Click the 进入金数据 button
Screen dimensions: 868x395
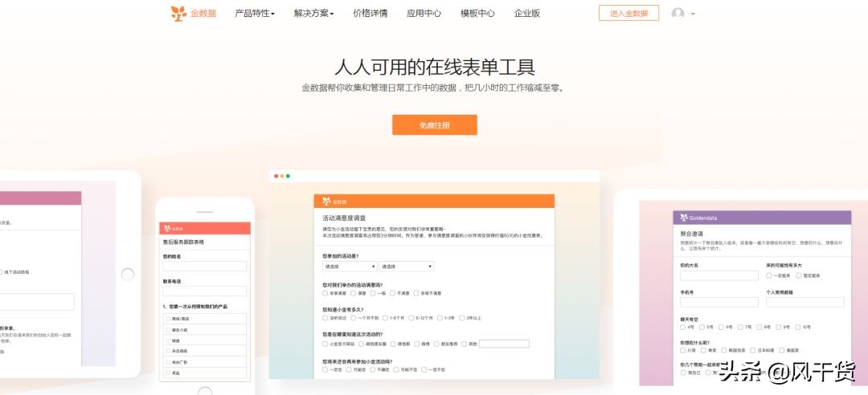click(628, 14)
